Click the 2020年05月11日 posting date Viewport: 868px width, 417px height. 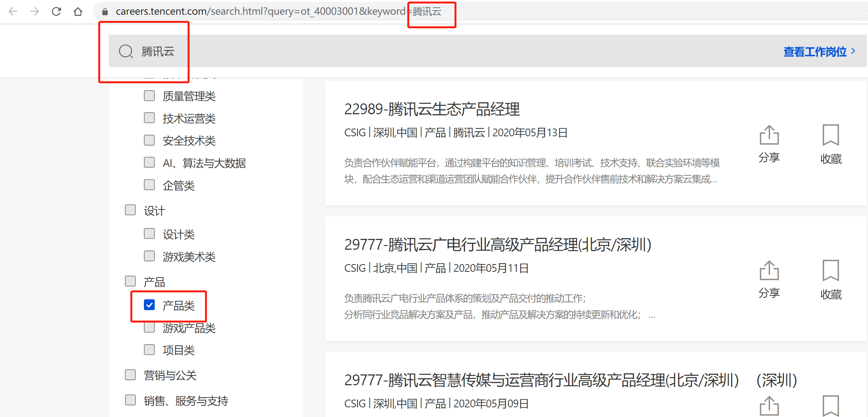coord(491,268)
